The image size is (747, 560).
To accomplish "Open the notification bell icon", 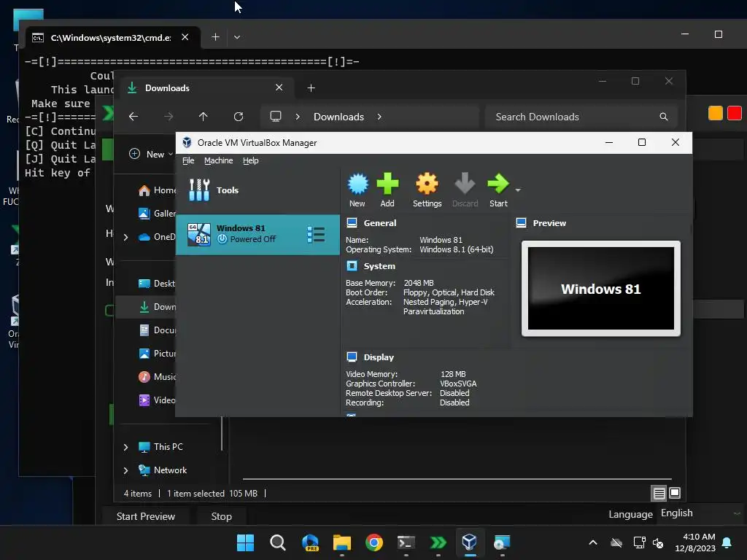I will point(727,542).
